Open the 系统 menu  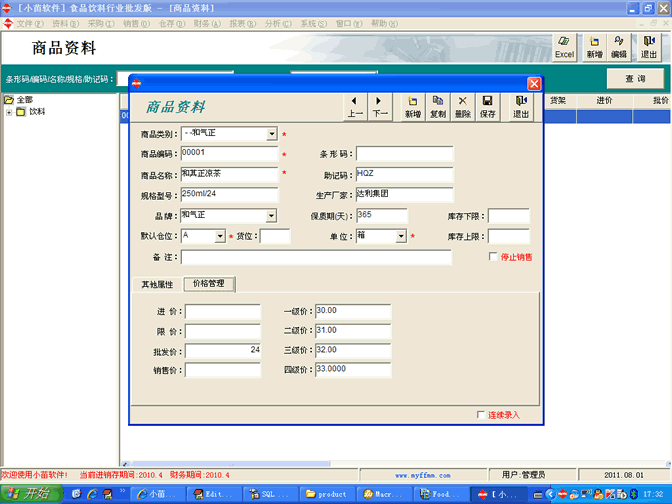tap(313, 24)
